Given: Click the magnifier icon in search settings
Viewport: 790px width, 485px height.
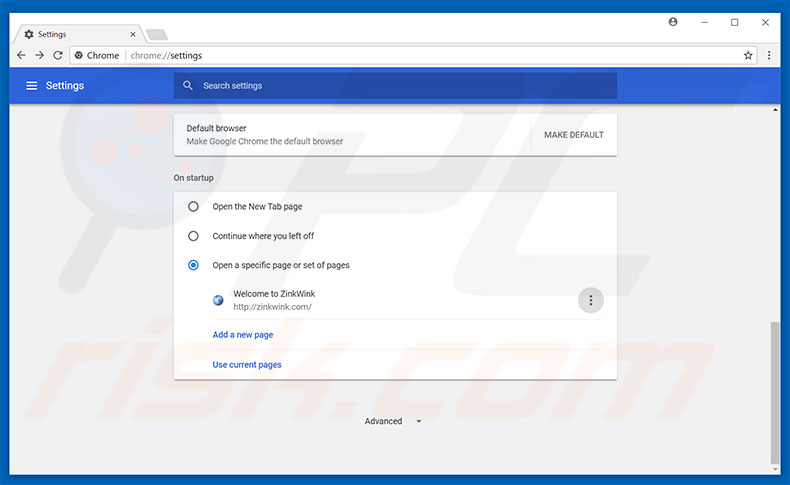Looking at the screenshot, I should pyautogui.click(x=187, y=86).
